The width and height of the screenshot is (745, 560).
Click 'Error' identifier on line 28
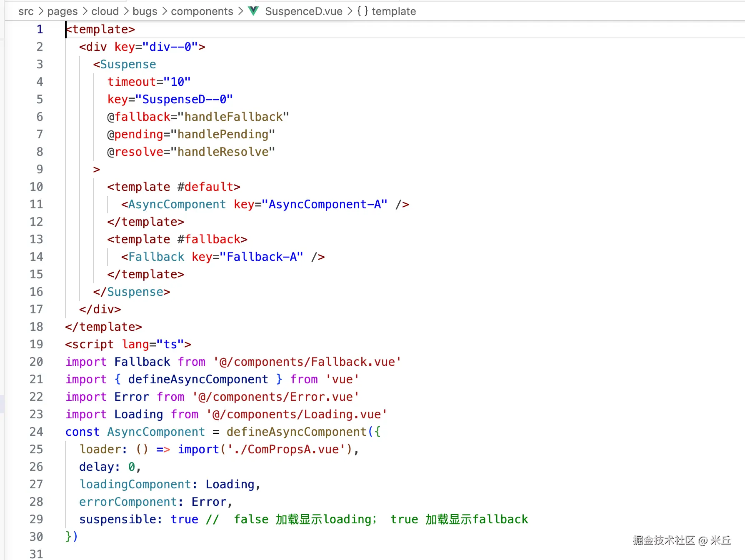[x=209, y=502]
